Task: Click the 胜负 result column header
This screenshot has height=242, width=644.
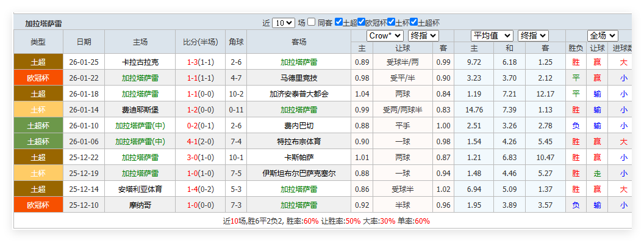Action: [x=576, y=48]
